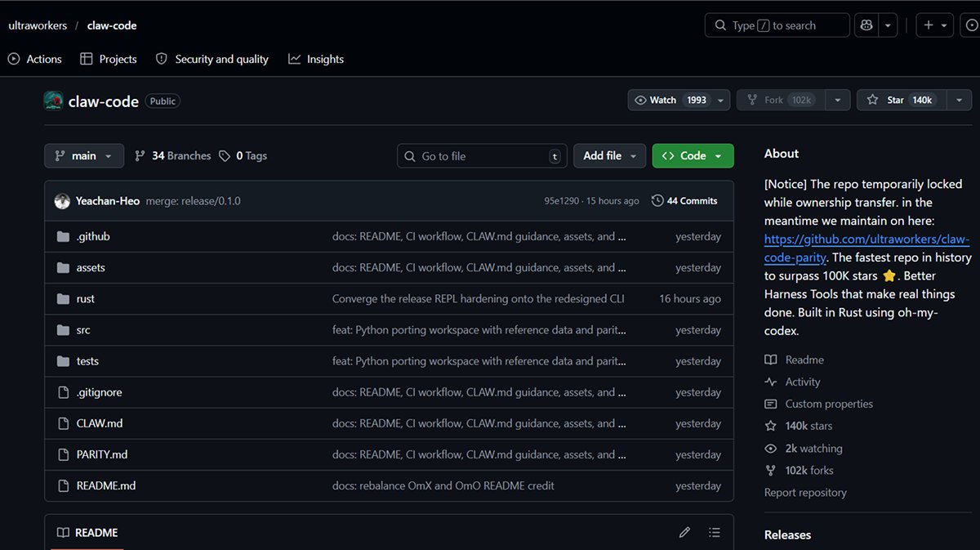
Task: Open Yeachan-Heo author link
Action: (x=108, y=201)
